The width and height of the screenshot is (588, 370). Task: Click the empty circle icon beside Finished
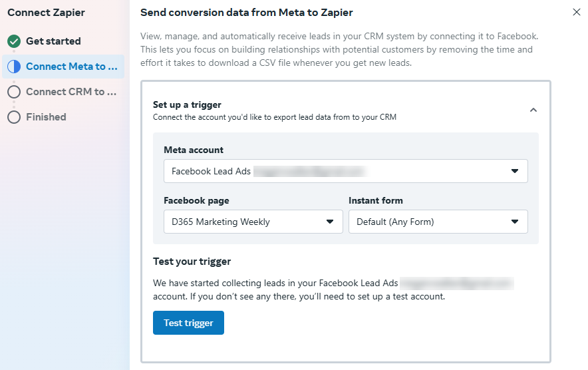14,117
